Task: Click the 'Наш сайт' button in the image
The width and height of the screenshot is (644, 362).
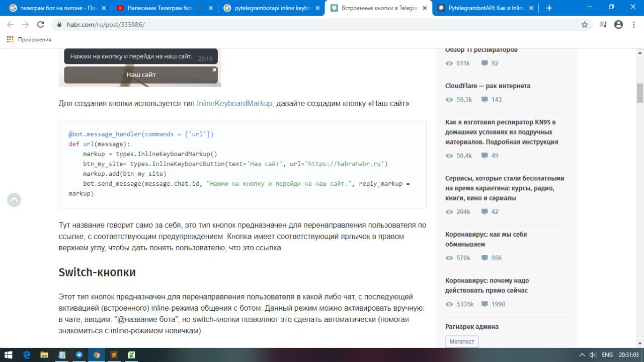Action: coord(141,75)
